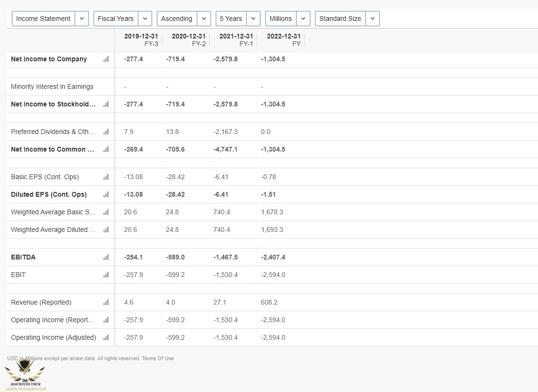Image resolution: width=538 pixels, height=392 pixels.
Task: Click chart icon beside Basic EPS row
Action: (106, 177)
